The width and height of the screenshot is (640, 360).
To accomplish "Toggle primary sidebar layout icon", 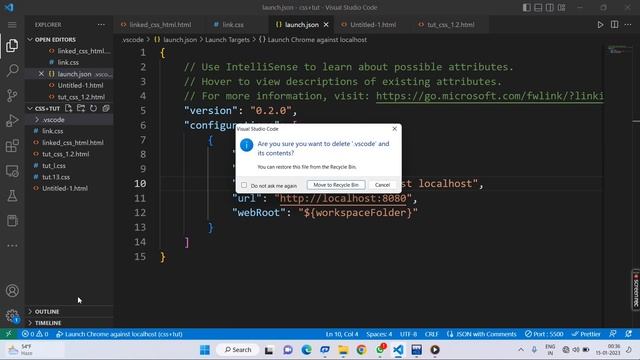I will coord(527,8).
